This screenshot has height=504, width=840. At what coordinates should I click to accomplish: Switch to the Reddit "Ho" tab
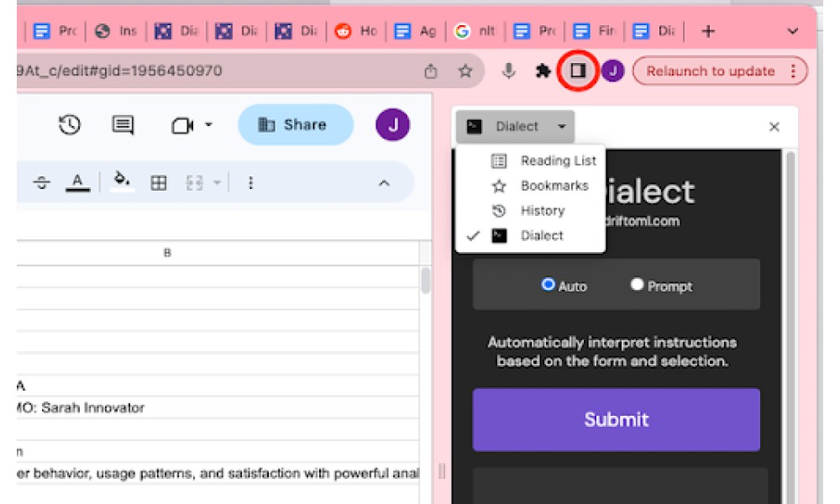point(357,31)
